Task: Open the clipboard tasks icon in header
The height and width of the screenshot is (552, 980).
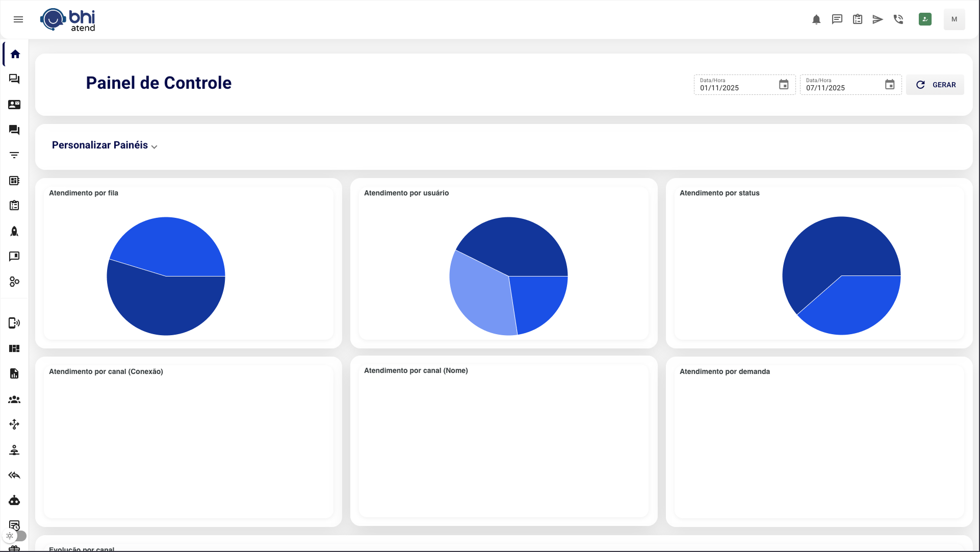Action: (x=858, y=19)
